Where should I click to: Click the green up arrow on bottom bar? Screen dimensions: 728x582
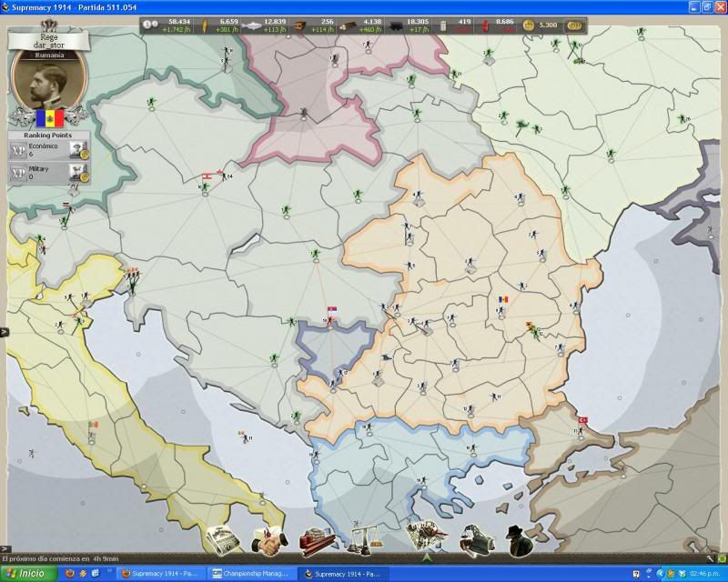[x=427, y=557]
